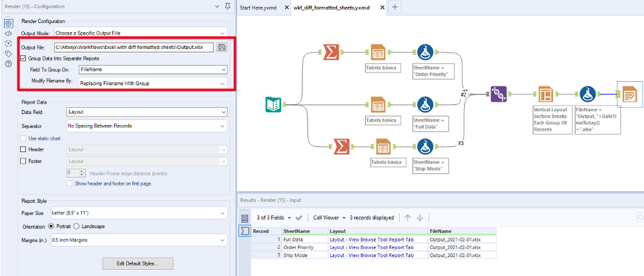644x276 pixels.
Task: Click the down arrow in results toolbar
Action: [419, 218]
